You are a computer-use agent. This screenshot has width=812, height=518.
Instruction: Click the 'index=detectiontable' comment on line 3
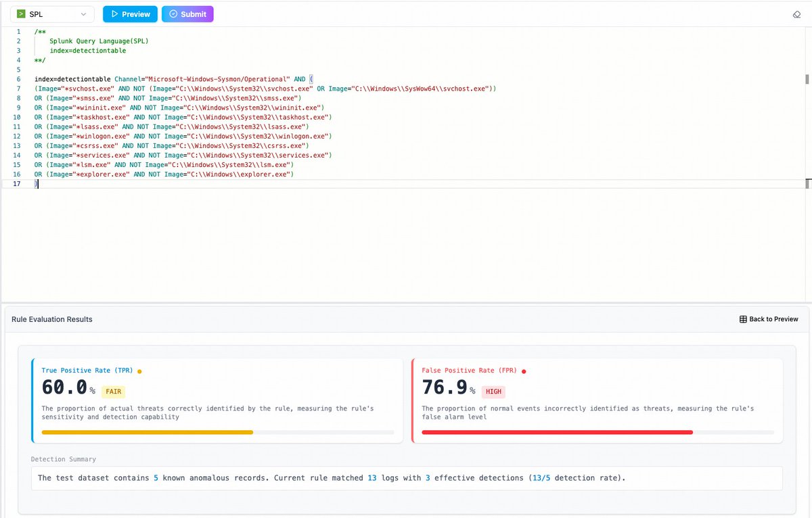click(x=88, y=51)
